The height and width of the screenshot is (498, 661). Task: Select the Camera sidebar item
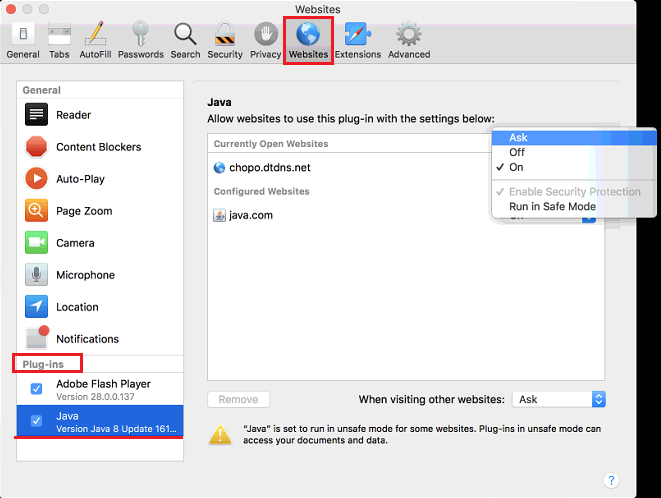click(x=75, y=243)
